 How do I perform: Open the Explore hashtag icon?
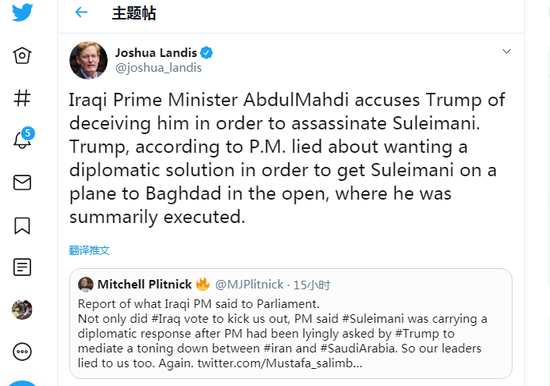(x=22, y=98)
